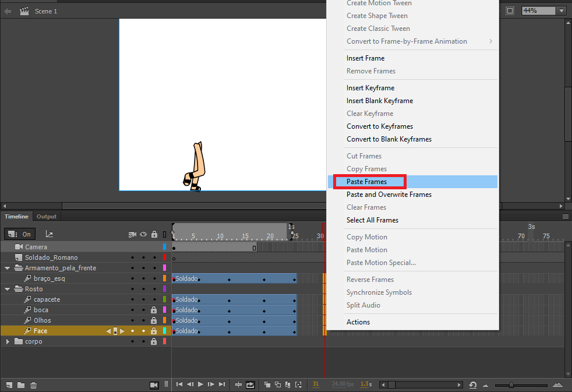Lock the boca layer

click(154, 309)
